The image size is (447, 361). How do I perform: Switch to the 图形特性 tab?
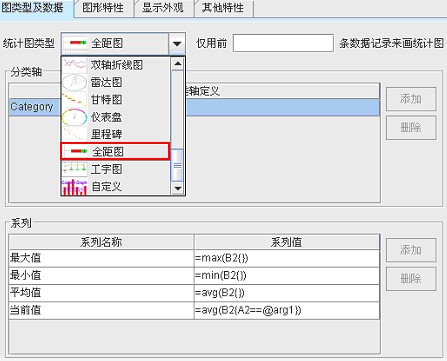pyautogui.click(x=103, y=8)
